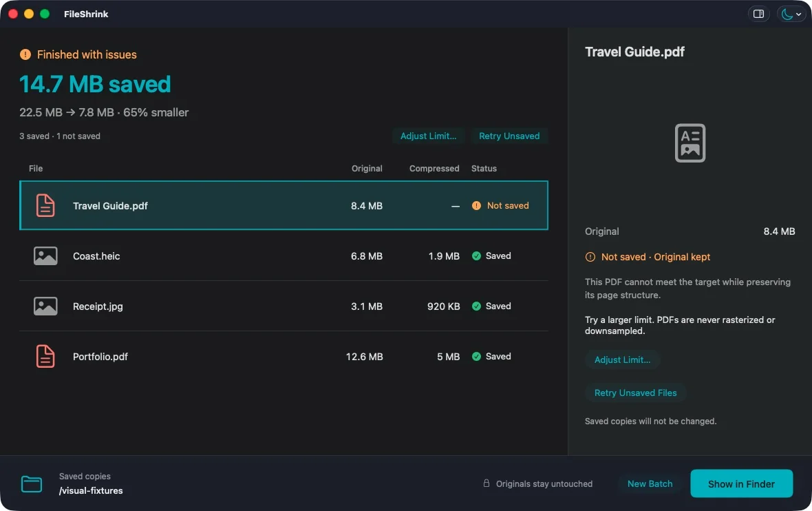Click the Finished with issues warning icon
This screenshot has height=511, width=812.
(25, 54)
